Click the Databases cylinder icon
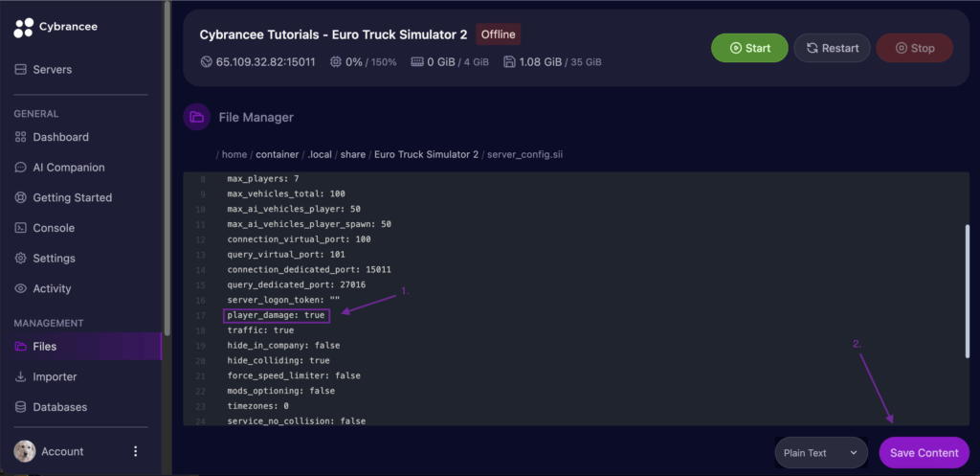This screenshot has height=476, width=980. [x=21, y=407]
